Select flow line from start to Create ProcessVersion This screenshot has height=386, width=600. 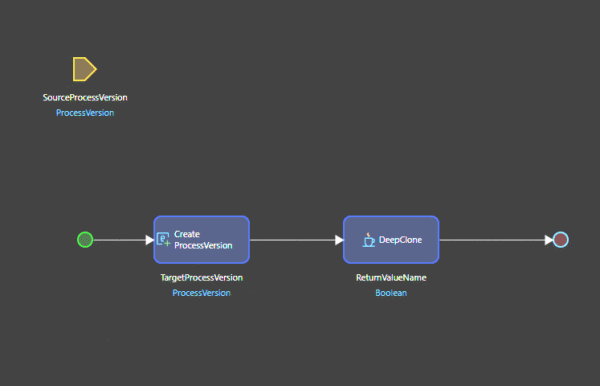(123, 240)
